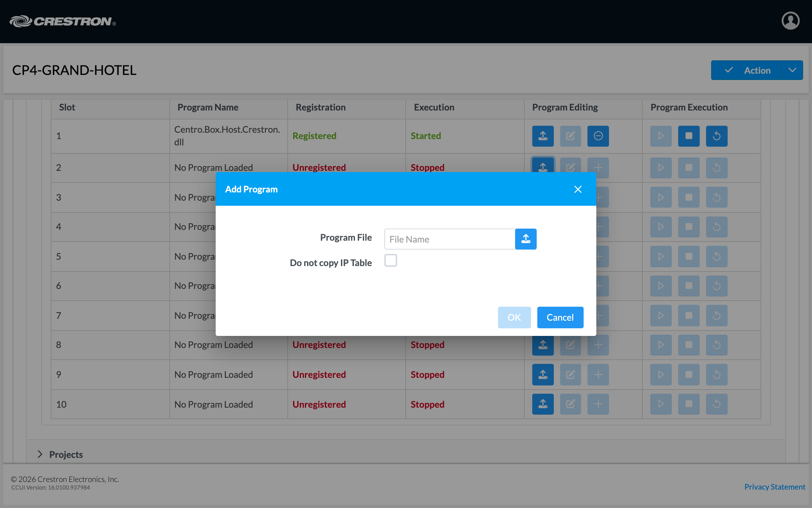Click the play icon for slot 10
Viewport: 812px width, 508px height.
(x=661, y=404)
